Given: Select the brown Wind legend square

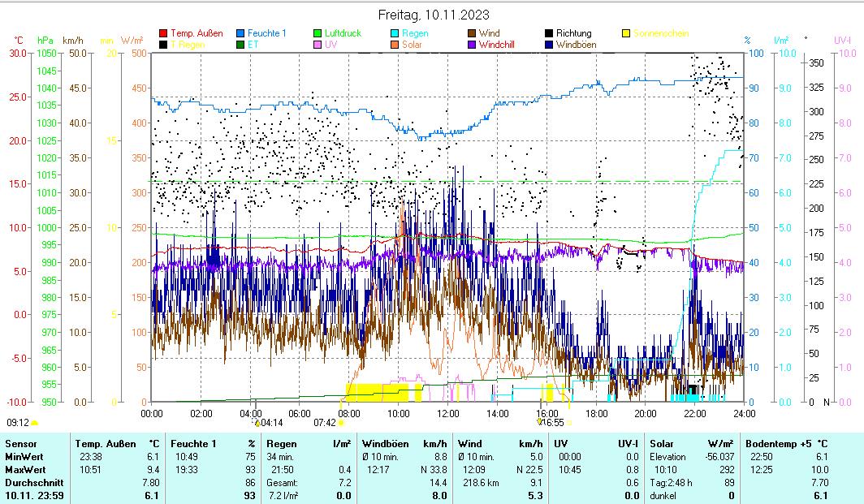Looking at the screenshot, I should point(472,34).
